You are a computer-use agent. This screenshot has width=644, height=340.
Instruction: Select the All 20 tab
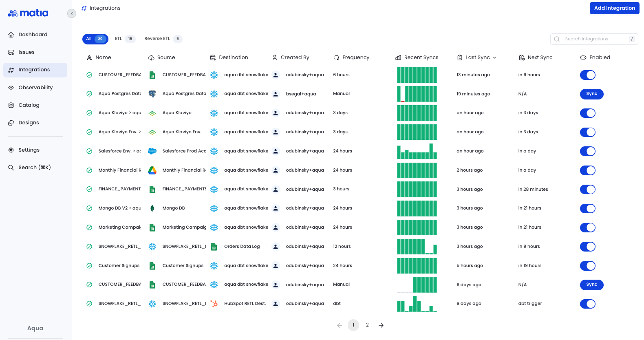[95, 39]
